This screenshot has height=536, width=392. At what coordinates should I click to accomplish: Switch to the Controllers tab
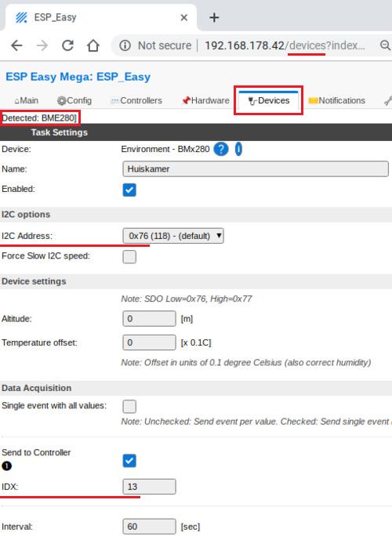[x=136, y=100]
